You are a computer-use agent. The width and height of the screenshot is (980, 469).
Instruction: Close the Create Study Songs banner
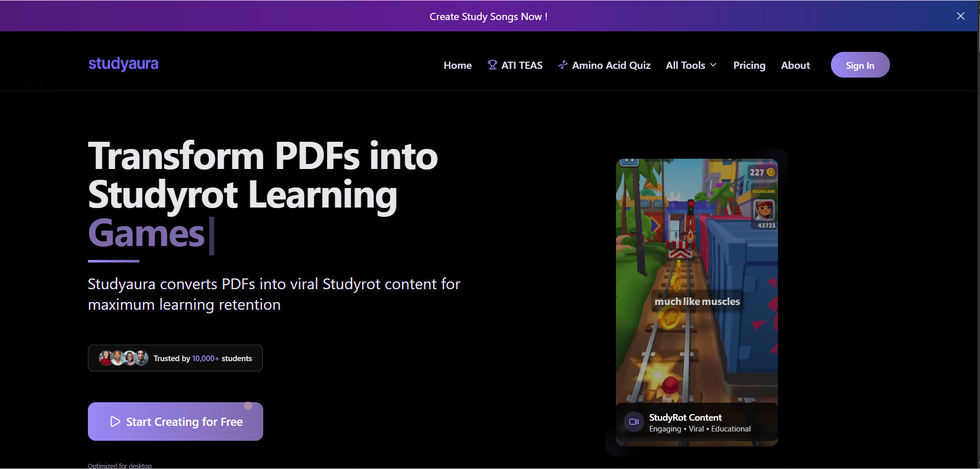point(960,16)
